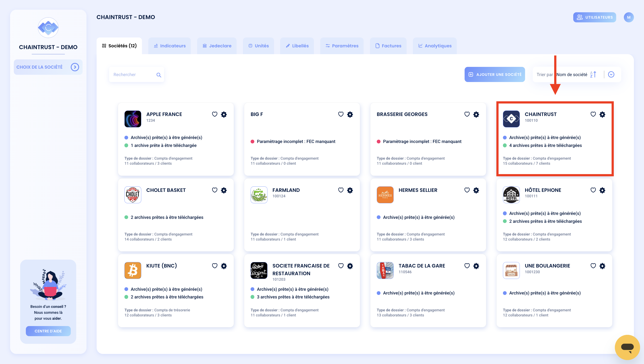The image size is (644, 364).
Task: Open the Libellés tab
Action: (297, 46)
